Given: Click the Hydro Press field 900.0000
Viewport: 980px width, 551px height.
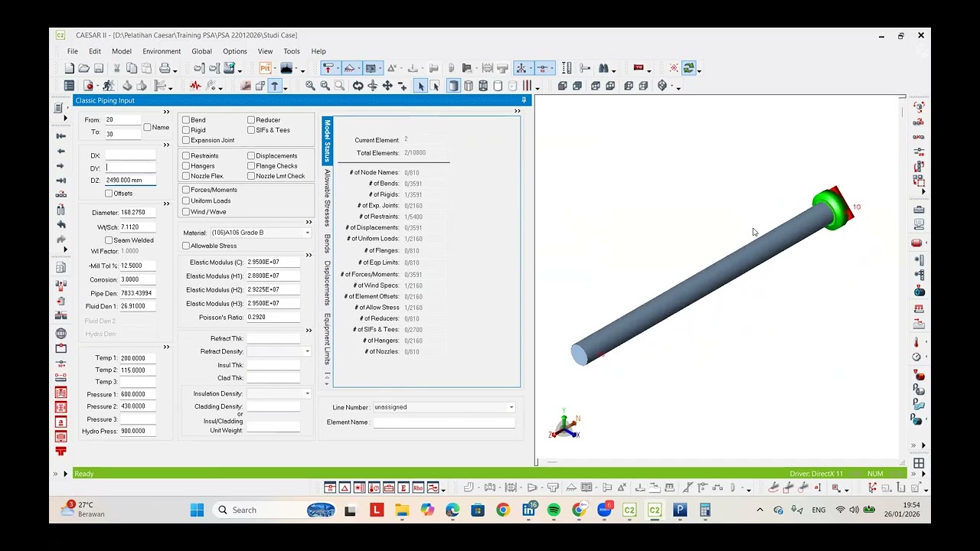Looking at the screenshot, I should tap(137, 432).
